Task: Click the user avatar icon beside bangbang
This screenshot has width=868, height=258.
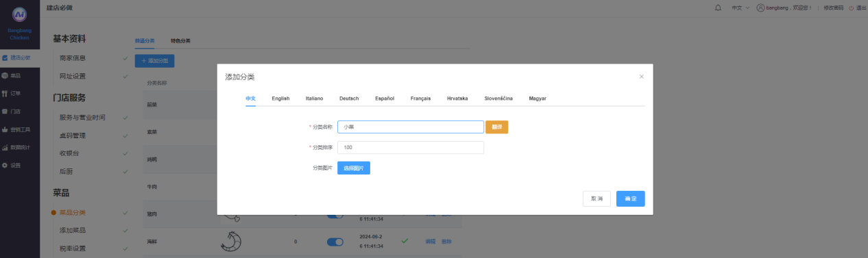Action: click(x=760, y=8)
